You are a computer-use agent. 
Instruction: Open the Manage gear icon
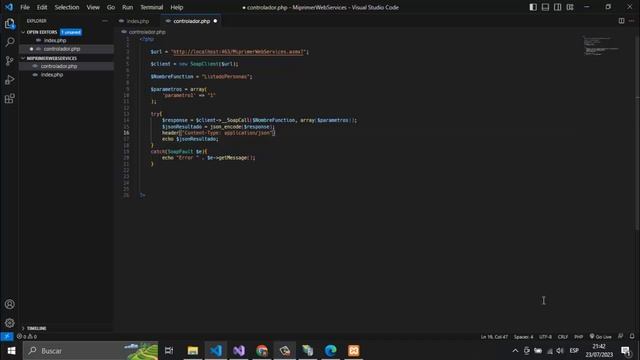(x=9, y=323)
